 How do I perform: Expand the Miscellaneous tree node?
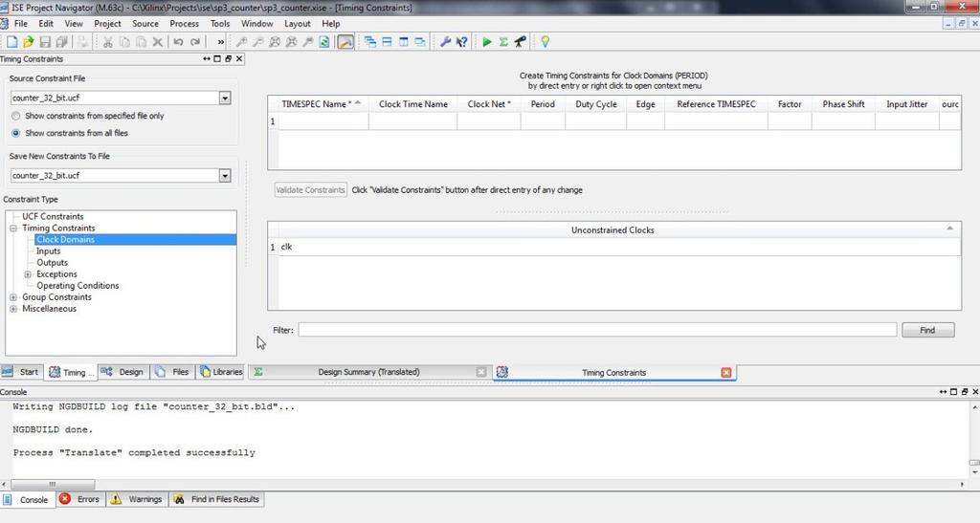click(13, 309)
